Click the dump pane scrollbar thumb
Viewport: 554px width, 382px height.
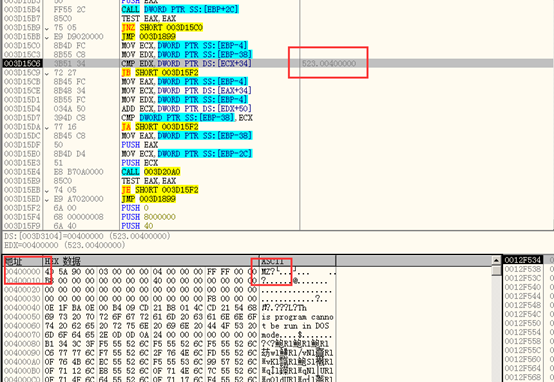click(496, 271)
